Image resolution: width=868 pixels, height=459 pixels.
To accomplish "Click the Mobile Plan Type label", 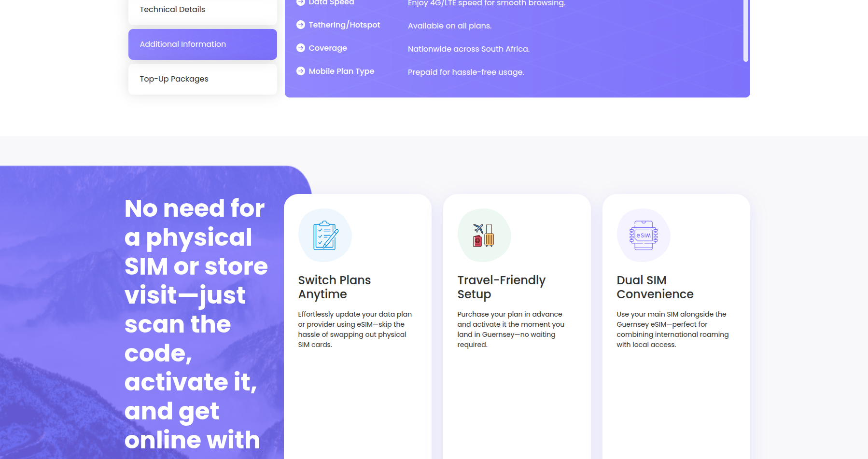I will [341, 71].
